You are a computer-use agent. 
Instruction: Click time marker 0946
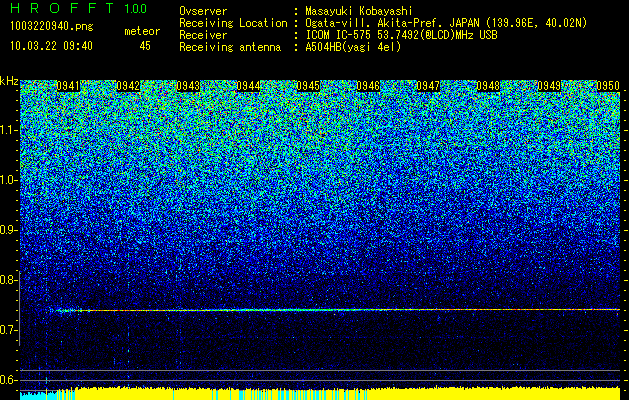point(368,86)
